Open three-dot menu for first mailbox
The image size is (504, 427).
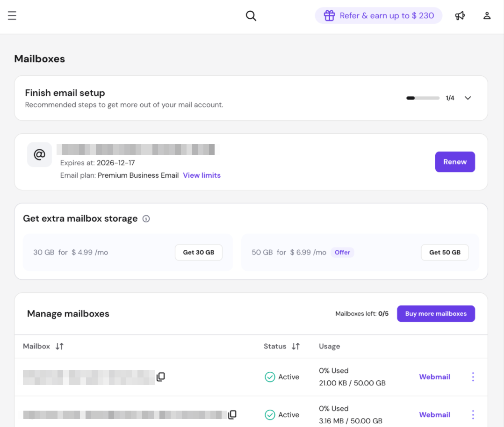(x=473, y=377)
